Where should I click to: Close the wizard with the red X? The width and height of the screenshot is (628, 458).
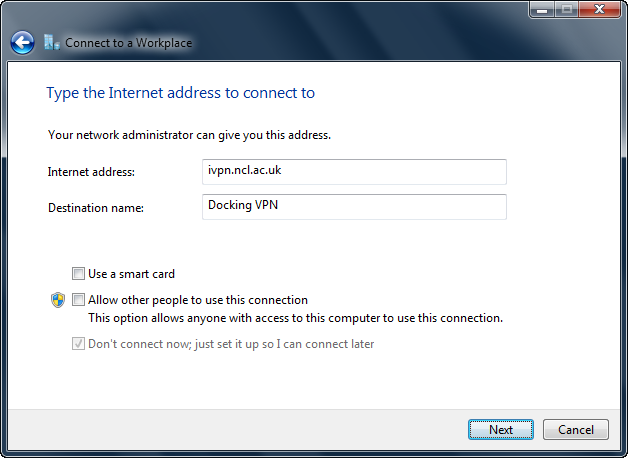(x=600, y=9)
